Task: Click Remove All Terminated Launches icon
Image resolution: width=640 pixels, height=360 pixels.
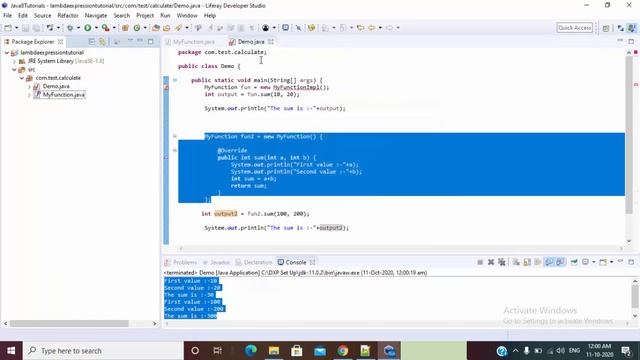Action: click(x=502, y=262)
